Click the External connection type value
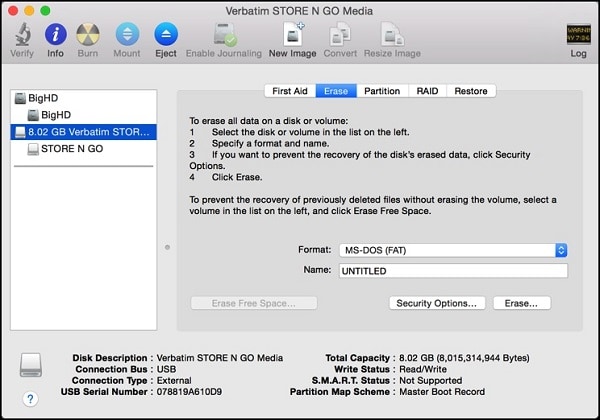The width and height of the screenshot is (600, 420). [x=174, y=381]
